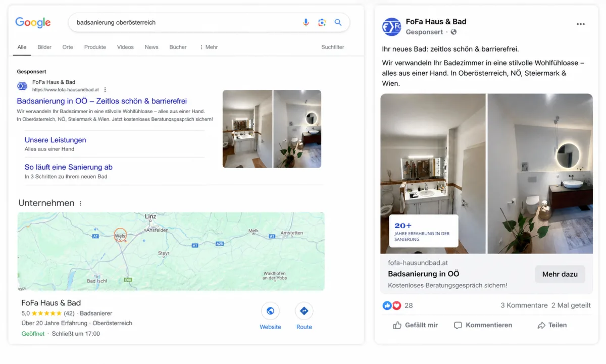
Task: Click the magnifier search icon
Action: point(338,22)
